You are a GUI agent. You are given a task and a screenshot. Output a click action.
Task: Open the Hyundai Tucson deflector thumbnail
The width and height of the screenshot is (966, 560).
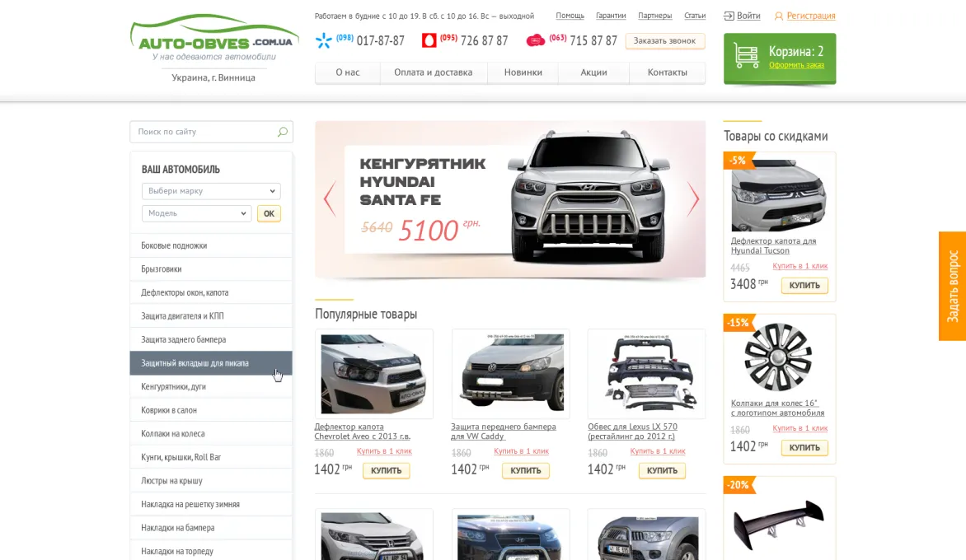tap(779, 194)
